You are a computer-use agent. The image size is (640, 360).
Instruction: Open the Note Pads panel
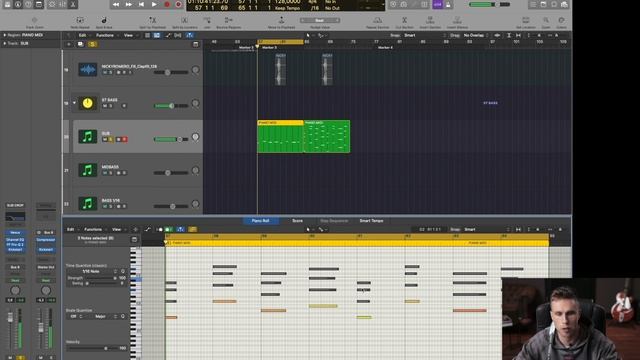[x=543, y=4]
